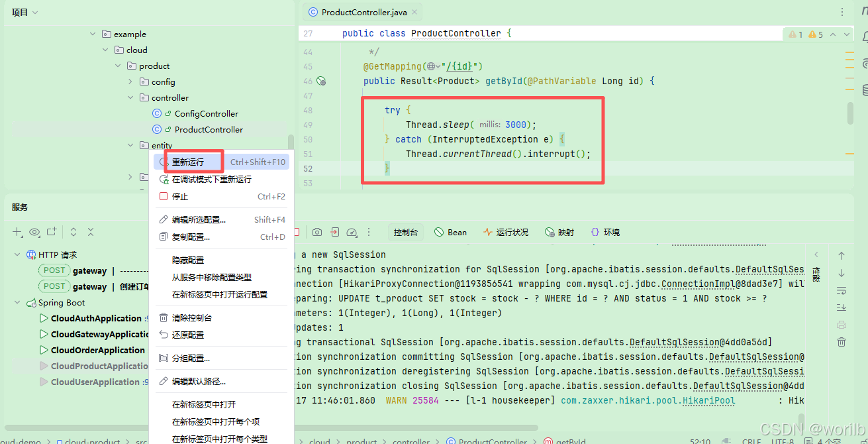Select ProductController in the project tree
This screenshot has width=868, height=444.
209,129
